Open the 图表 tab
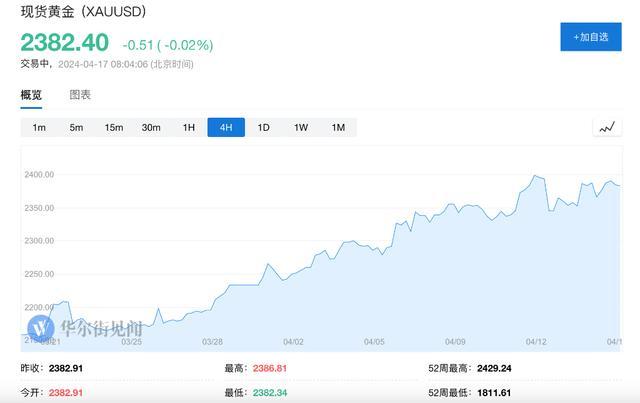 (80, 95)
